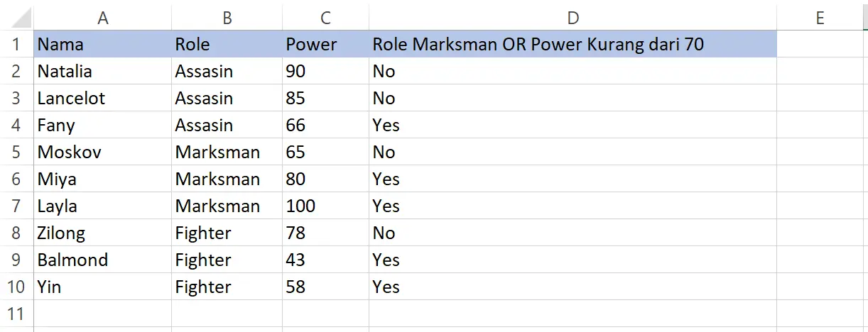868x332 pixels.
Task: Select column A header
Action: [102, 18]
